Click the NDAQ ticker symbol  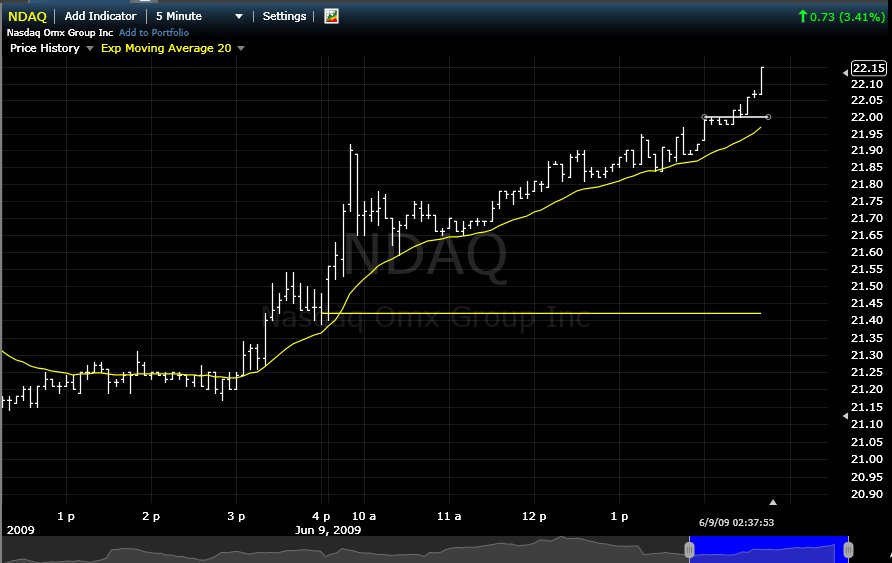pos(27,16)
